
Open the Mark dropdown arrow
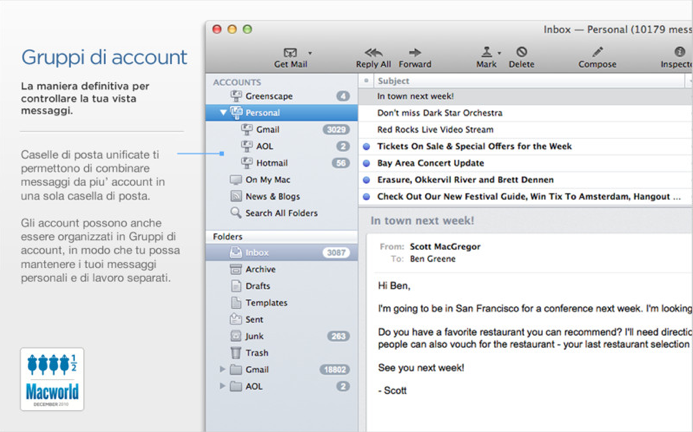click(499, 53)
